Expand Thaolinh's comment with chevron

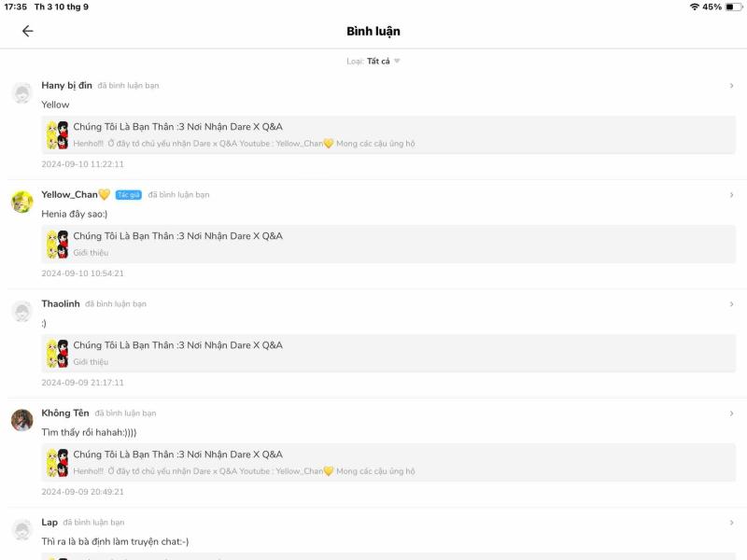(731, 304)
